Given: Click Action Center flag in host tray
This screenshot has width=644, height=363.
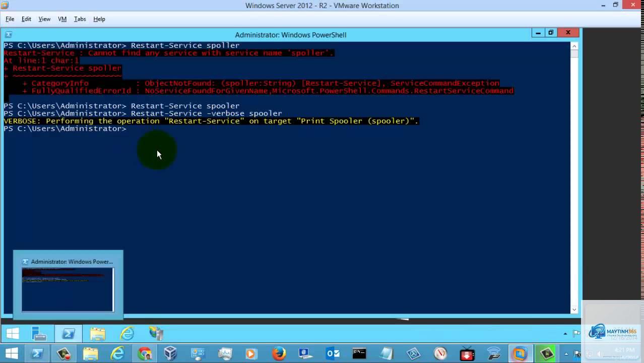Looking at the screenshot, I should coord(578,354).
